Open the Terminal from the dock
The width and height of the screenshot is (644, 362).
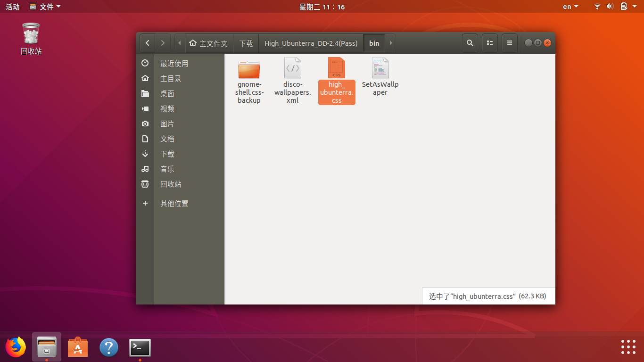coord(140,346)
